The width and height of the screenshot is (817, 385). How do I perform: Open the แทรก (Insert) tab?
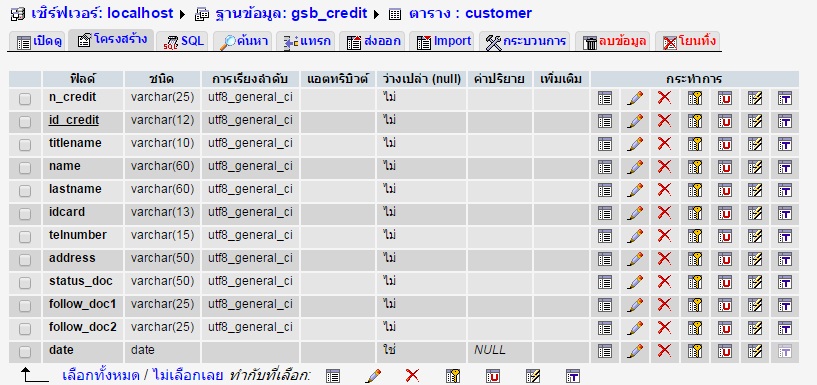click(x=306, y=41)
